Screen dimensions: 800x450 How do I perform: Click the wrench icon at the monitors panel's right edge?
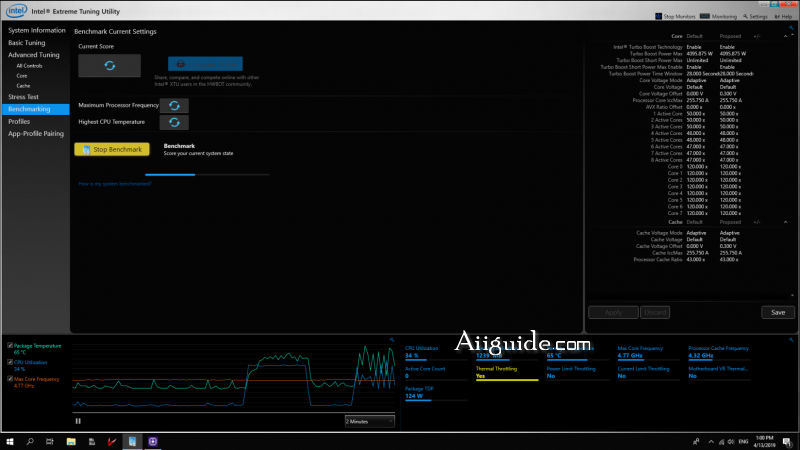pos(791,339)
